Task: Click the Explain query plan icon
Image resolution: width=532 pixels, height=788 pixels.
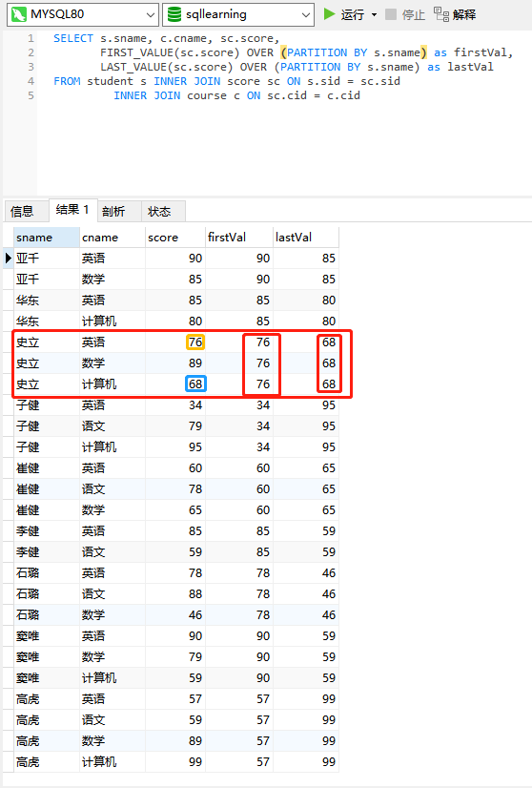Action: (441, 14)
